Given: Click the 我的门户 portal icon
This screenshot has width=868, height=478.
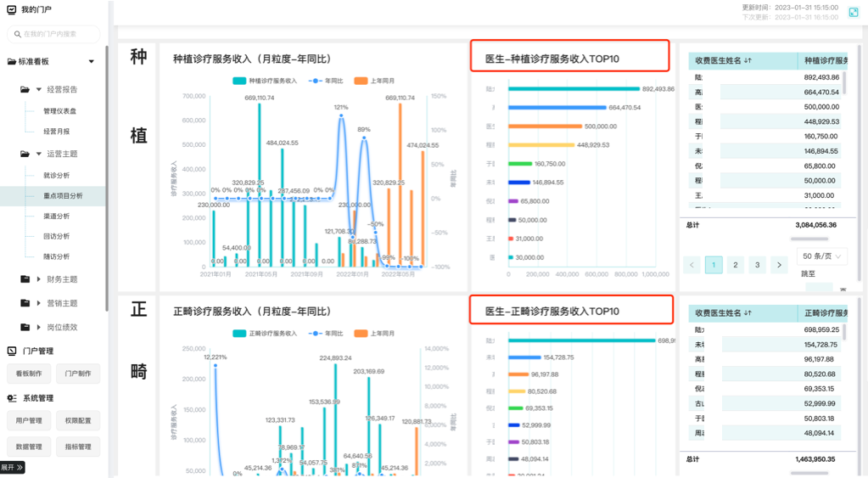Looking at the screenshot, I should pyautogui.click(x=12, y=9).
